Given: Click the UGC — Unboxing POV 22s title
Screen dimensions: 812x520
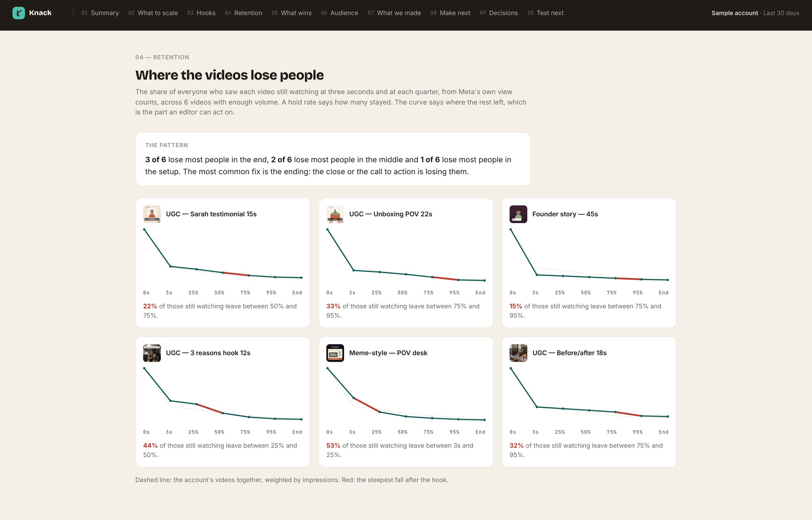Looking at the screenshot, I should tap(390, 214).
